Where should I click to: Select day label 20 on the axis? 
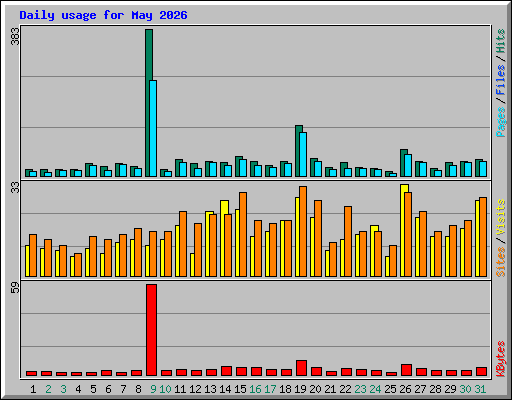pyautogui.click(x=315, y=389)
